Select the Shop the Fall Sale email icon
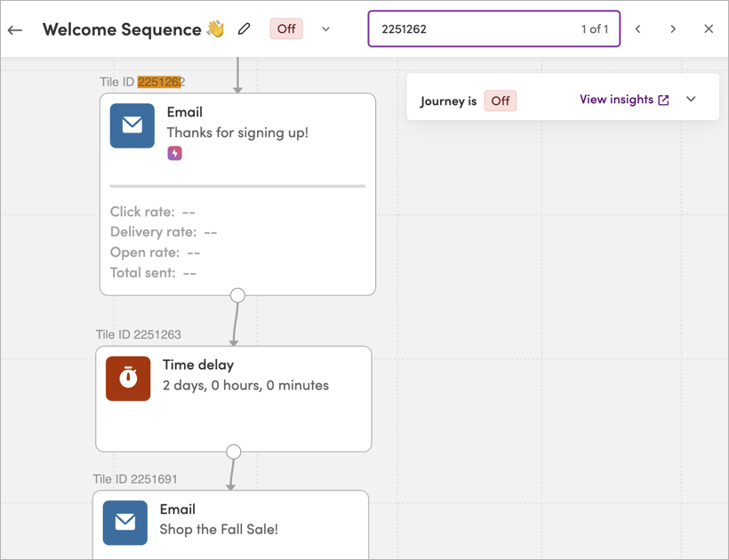This screenshot has width=729, height=560. click(x=125, y=523)
